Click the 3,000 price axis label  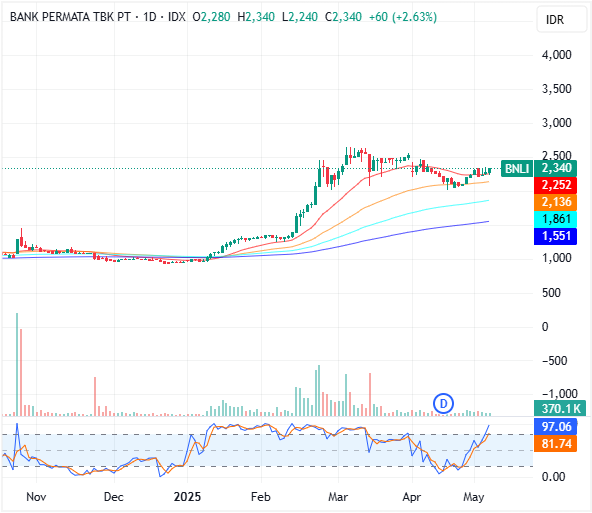tap(557, 123)
